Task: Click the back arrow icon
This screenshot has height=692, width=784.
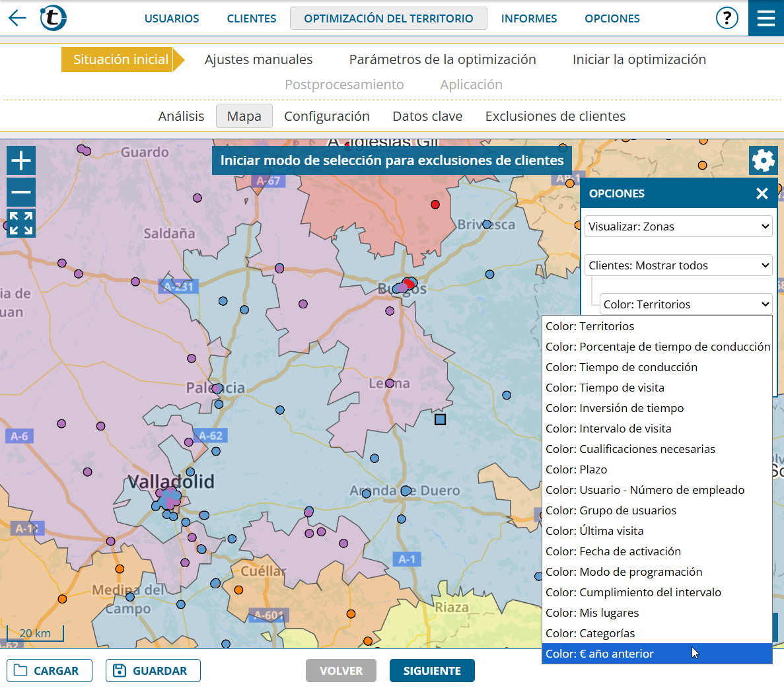Action: tap(17, 18)
